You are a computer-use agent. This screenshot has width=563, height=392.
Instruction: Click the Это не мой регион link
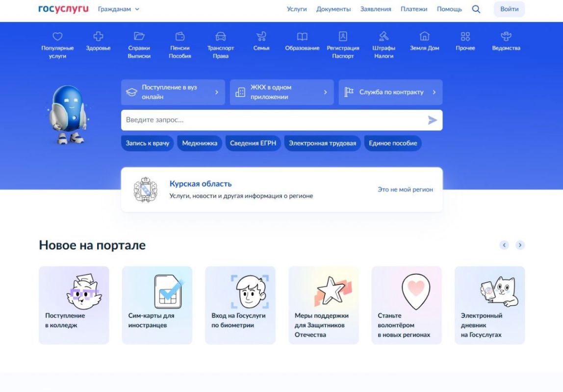click(405, 189)
